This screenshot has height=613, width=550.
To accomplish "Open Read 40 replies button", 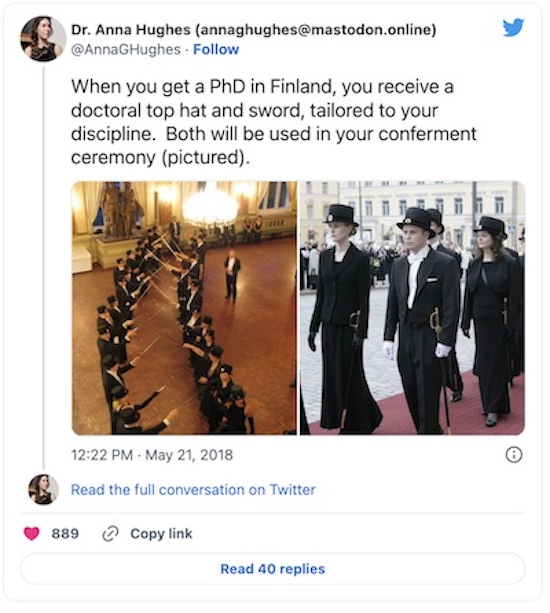I will (272, 569).
